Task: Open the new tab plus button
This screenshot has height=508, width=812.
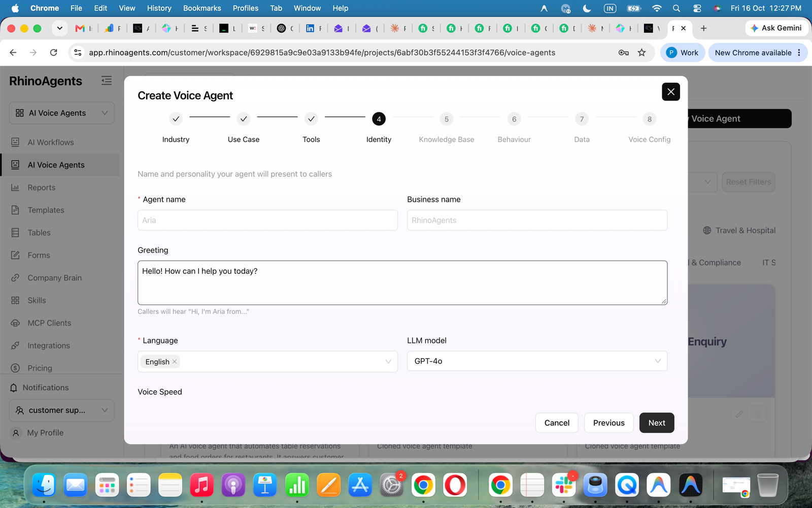Action: tap(703, 28)
